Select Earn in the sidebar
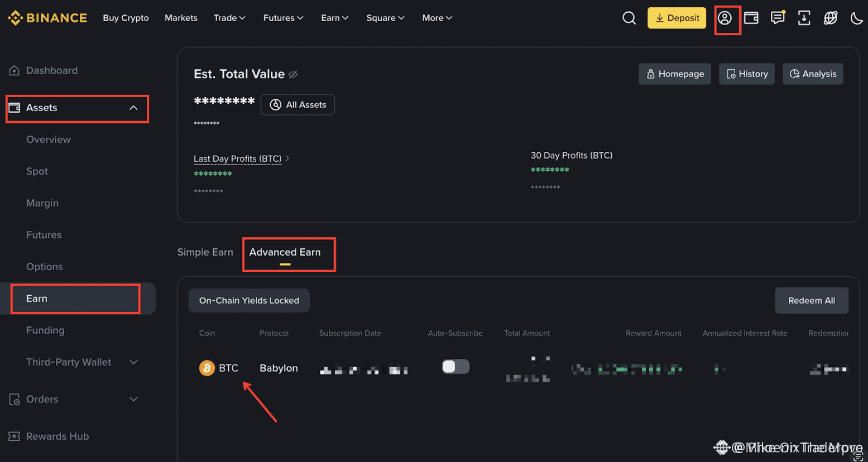 tap(37, 299)
